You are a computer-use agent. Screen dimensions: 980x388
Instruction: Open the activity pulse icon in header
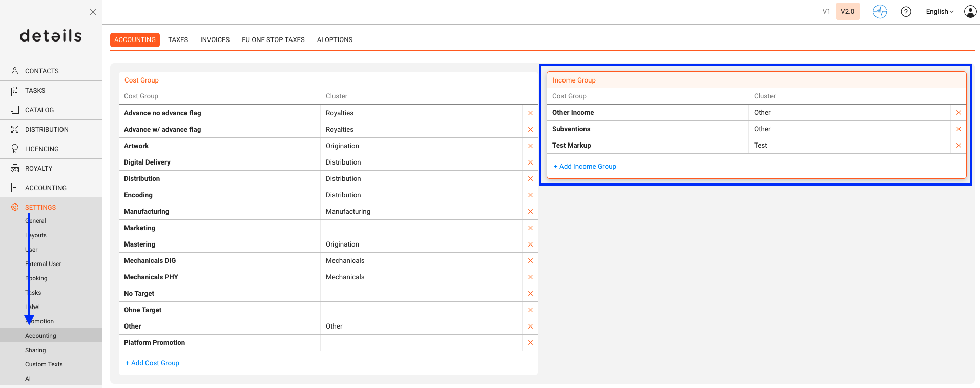tap(880, 11)
